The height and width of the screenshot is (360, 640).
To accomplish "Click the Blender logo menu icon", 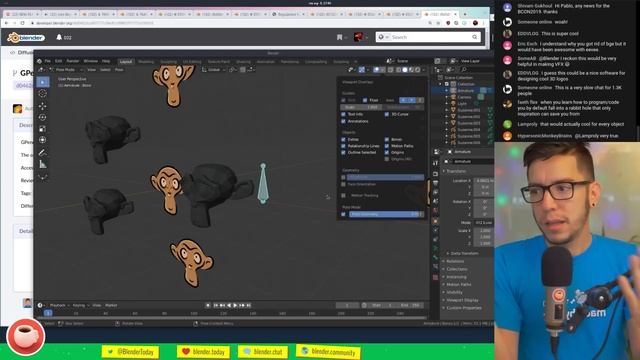I will click(40, 61).
